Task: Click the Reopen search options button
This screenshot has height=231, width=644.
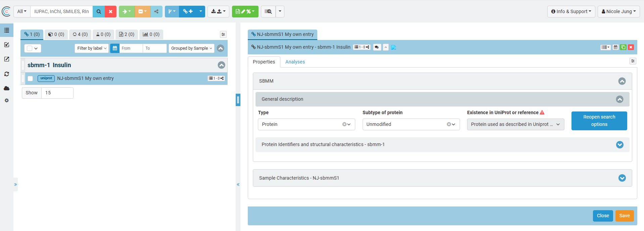Action: coord(599,121)
